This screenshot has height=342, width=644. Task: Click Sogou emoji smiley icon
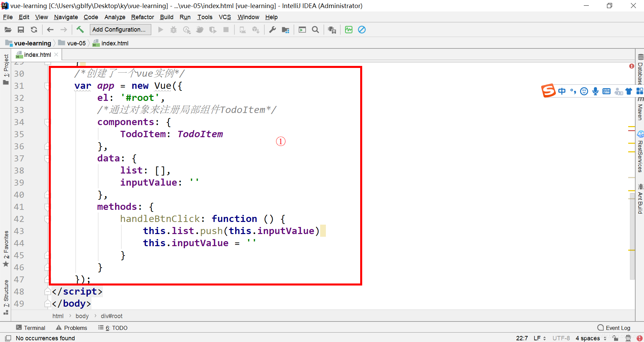584,91
